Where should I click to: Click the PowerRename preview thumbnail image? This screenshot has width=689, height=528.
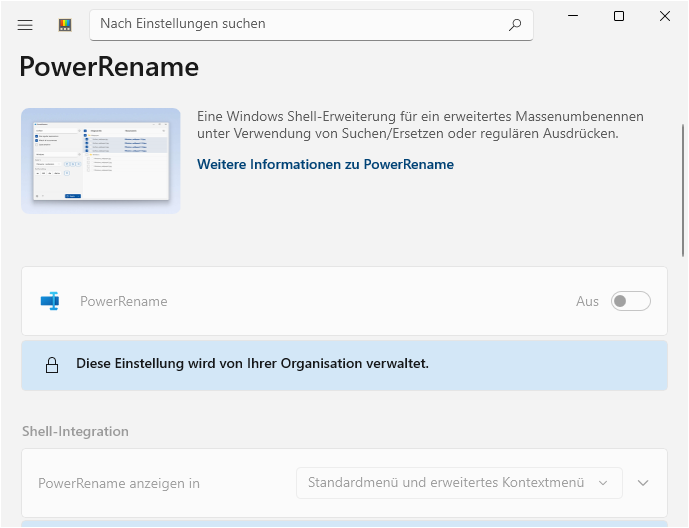[x=101, y=161]
